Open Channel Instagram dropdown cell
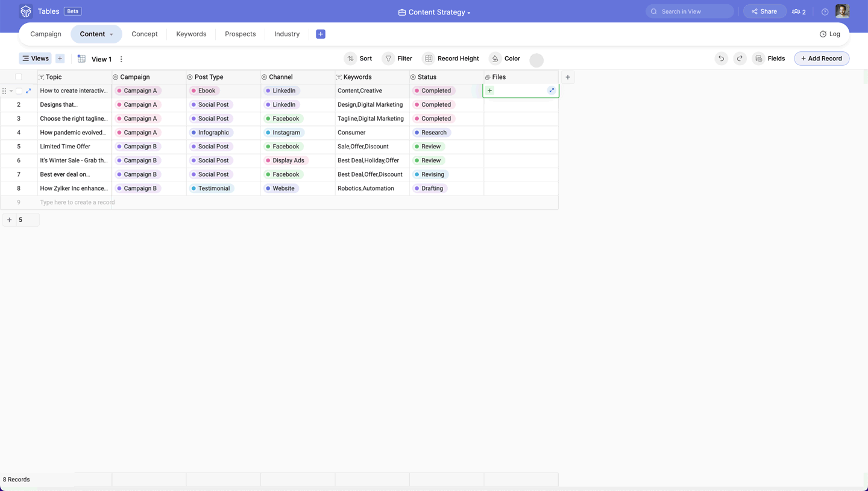This screenshot has width=868, height=491. click(298, 133)
